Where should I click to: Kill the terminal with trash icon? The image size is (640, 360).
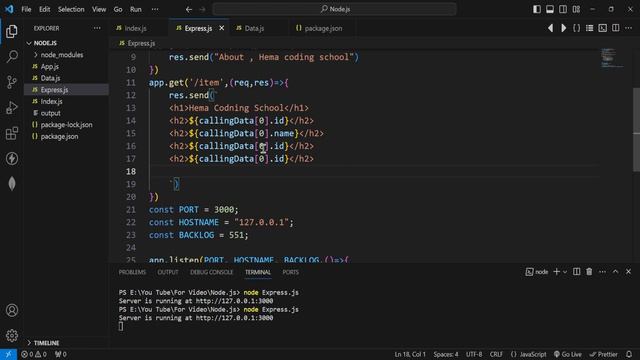point(589,272)
